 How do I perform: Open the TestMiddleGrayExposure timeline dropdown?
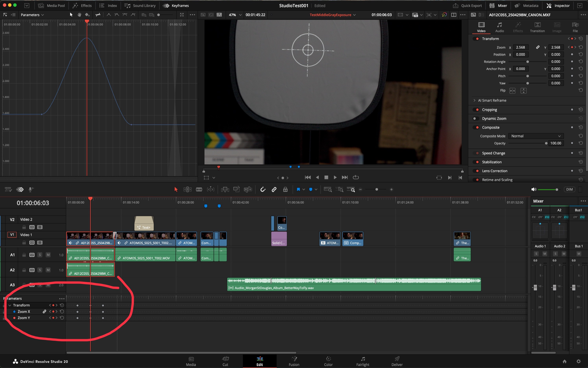tap(332, 15)
